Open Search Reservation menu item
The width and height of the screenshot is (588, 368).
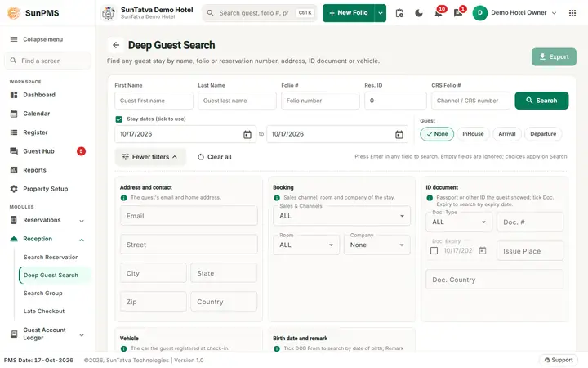(51, 258)
